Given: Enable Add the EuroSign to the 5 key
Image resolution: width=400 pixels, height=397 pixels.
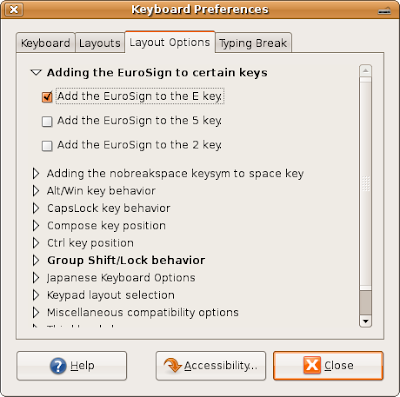Looking at the screenshot, I should coord(47,121).
